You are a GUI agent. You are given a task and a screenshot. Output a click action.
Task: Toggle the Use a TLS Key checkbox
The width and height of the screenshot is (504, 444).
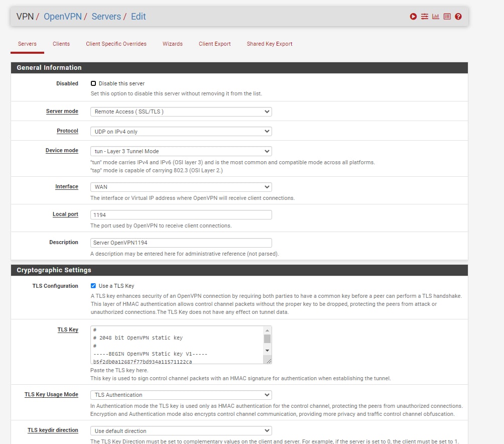pos(93,285)
